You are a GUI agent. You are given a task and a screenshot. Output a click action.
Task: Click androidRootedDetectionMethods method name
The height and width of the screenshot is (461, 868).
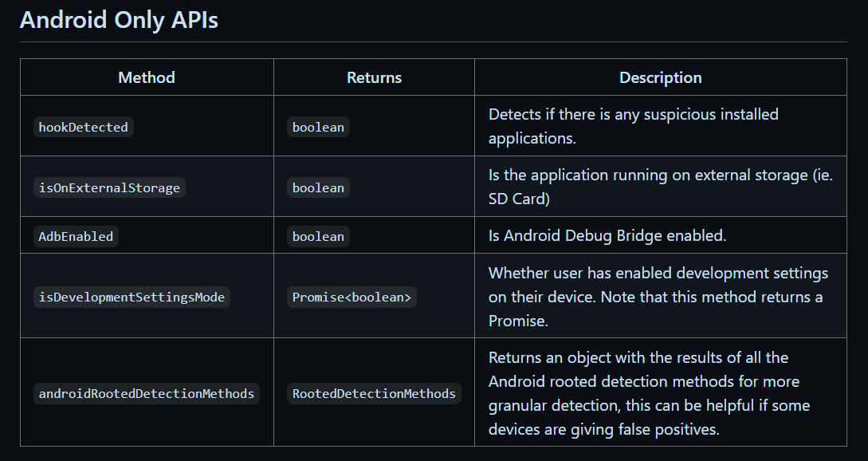[x=147, y=393]
